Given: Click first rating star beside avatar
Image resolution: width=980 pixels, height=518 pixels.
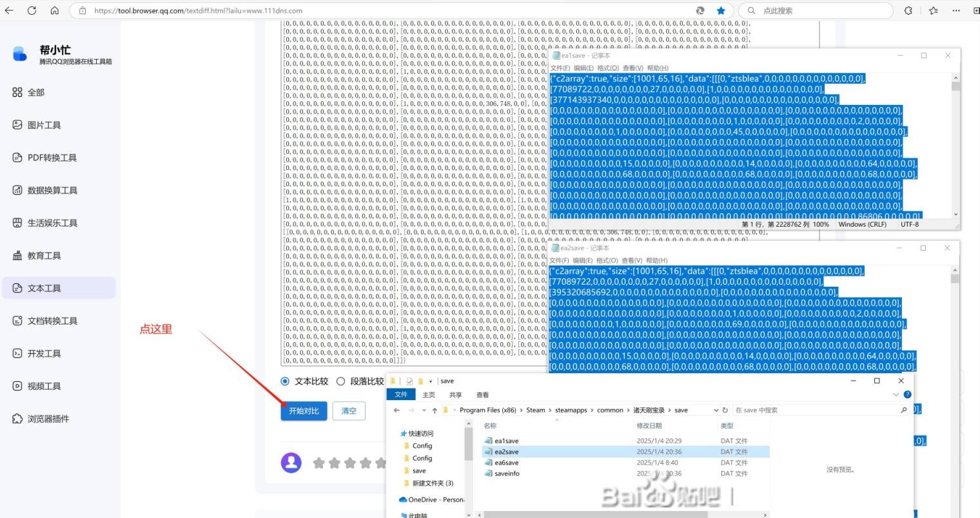Looking at the screenshot, I should point(318,463).
